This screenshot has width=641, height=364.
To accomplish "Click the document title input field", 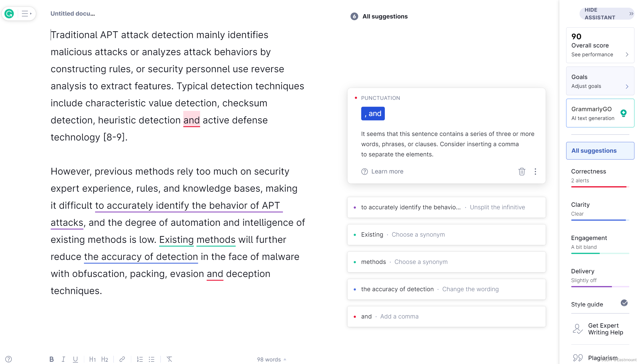I will [x=73, y=14].
